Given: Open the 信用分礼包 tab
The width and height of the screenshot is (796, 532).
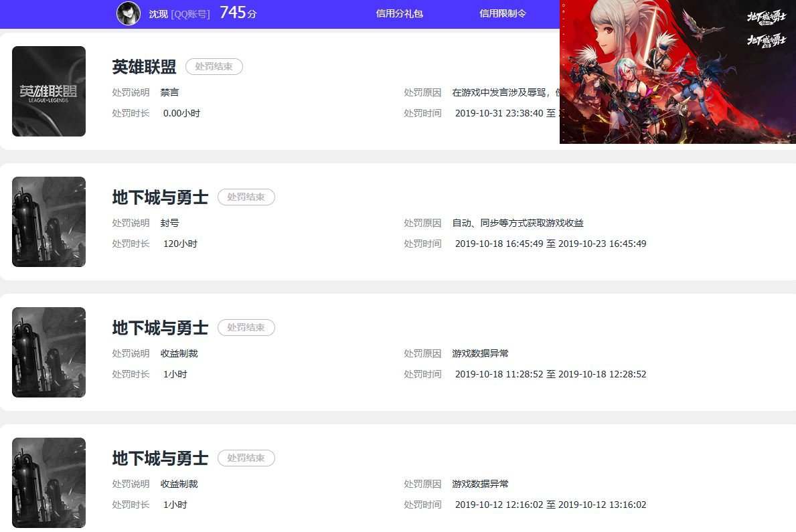Looking at the screenshot, I should [x=400, y=13].
